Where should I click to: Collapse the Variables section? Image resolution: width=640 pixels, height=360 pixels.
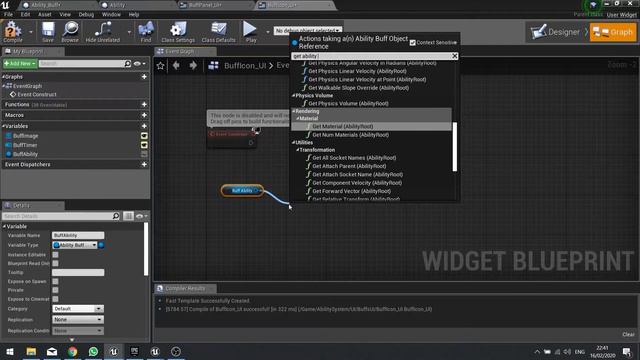[4, 126]
